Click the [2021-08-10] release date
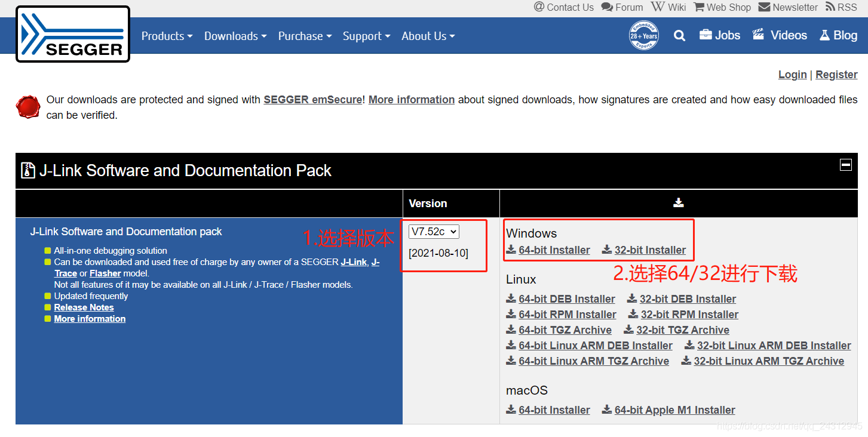 [438, 253]
